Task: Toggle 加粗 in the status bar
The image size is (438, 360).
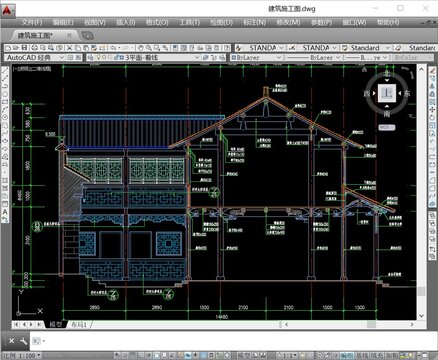Action: (391, 356)
